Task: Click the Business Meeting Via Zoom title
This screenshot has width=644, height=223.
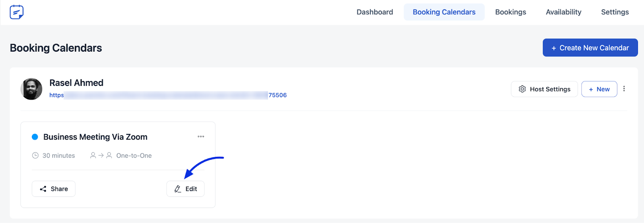Action: click(95, 137)
